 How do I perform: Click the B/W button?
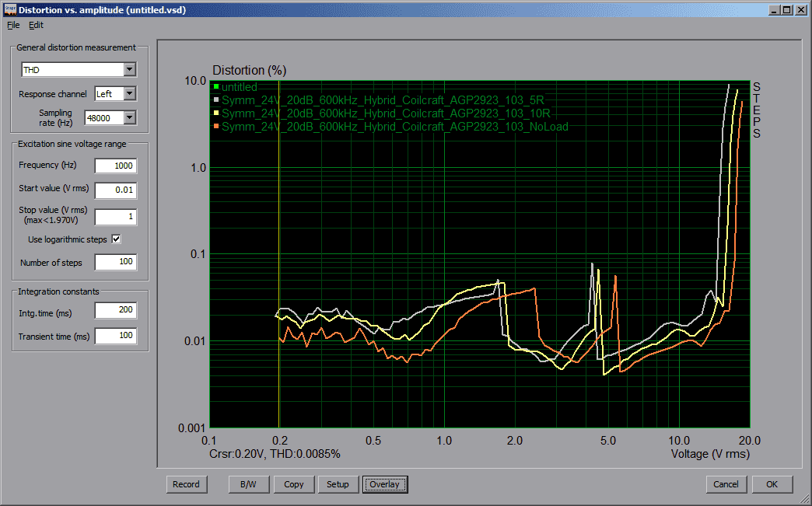249,484
